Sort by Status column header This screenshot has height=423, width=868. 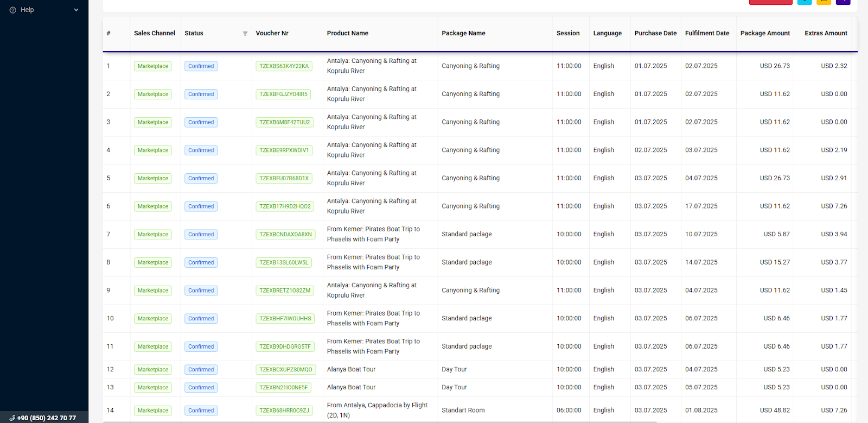[x=194, y=33]
